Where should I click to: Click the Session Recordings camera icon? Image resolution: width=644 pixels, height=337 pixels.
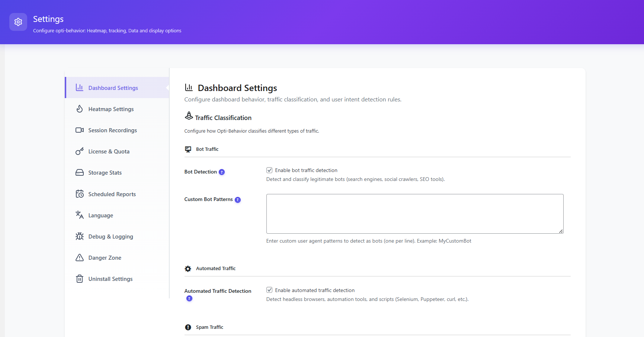pos(80,130)
